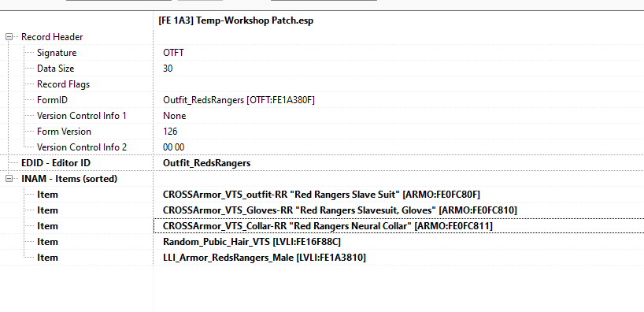This screenshot has width=644, height=312.
Task: Click the Data Size value 30
Action: pos(168,69)
